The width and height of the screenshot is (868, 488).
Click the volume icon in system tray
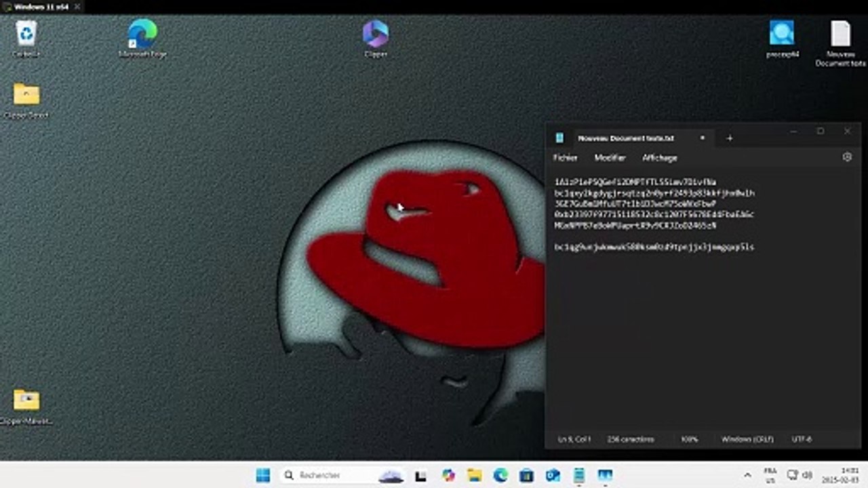[x=808, y=475]
